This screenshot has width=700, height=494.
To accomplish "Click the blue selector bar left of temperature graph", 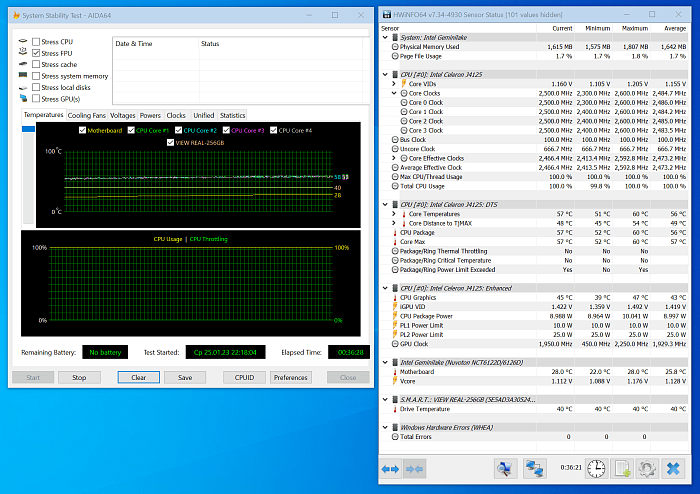I will point(28,129).
